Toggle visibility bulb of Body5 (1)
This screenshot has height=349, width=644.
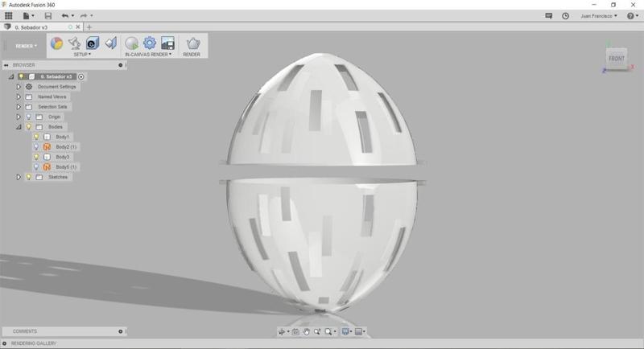[36, 167]
